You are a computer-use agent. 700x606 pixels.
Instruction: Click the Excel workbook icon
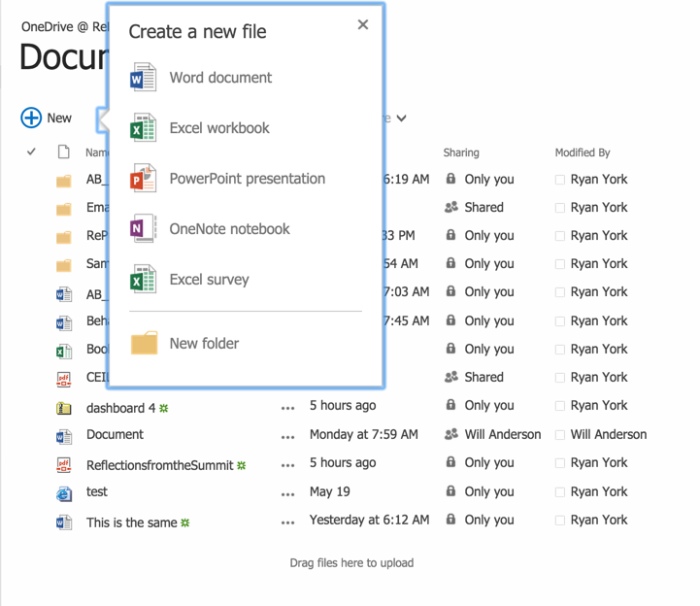click(x=143, y=128)
